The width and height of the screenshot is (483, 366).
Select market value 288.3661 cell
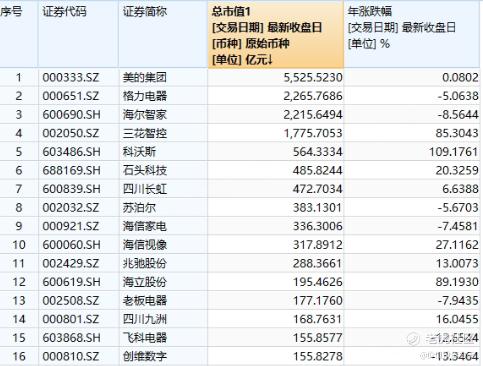coord(276,263)
